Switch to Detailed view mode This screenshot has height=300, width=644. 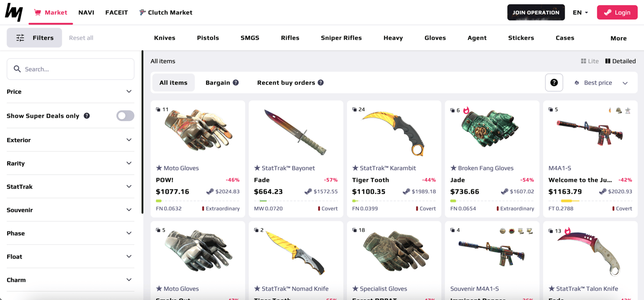(x=620, y=61)
